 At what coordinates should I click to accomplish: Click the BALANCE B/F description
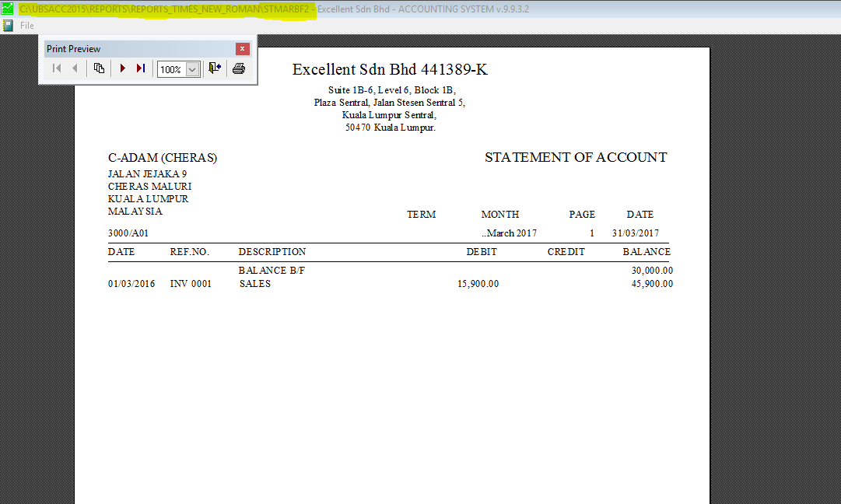coord(272,270)
